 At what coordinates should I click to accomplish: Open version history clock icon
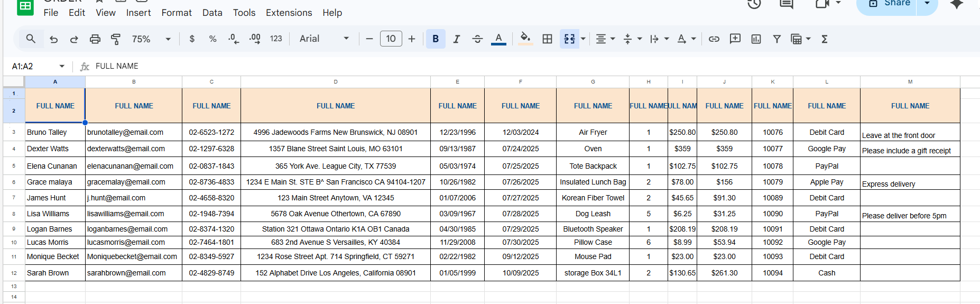tap(754, 3)
